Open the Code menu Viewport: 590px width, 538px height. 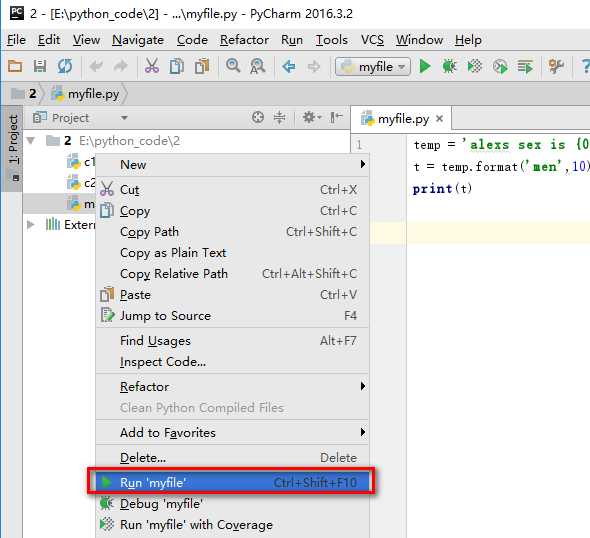click(192, 40)
